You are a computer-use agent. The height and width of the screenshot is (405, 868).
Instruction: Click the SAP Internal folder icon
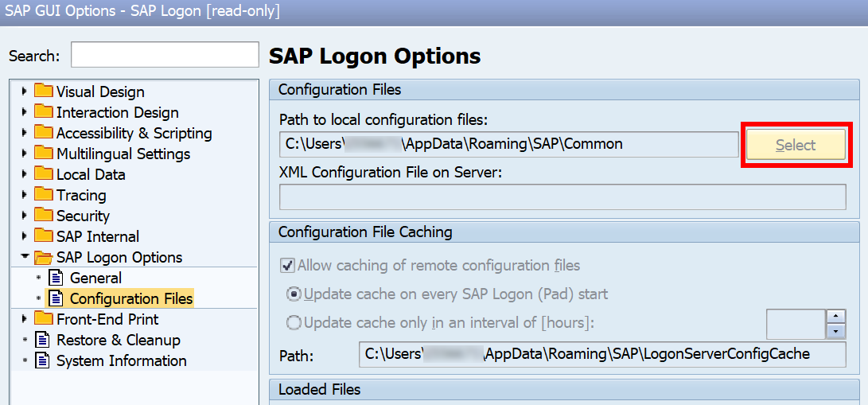43,236
